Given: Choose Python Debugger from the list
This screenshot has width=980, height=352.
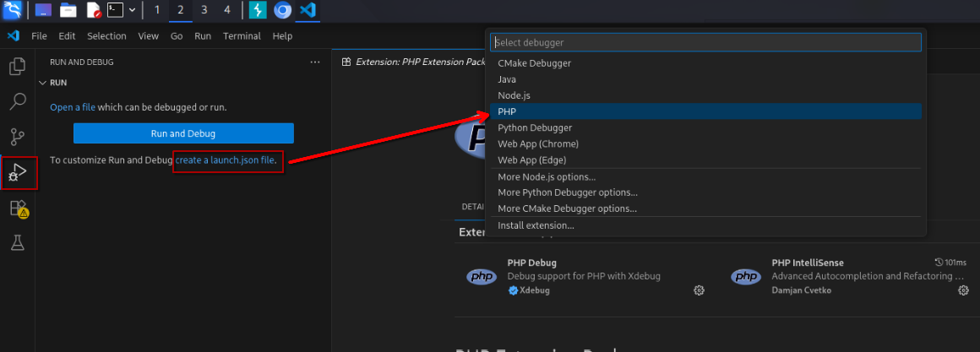Looking at the screenshot, I should pos(705,127).
